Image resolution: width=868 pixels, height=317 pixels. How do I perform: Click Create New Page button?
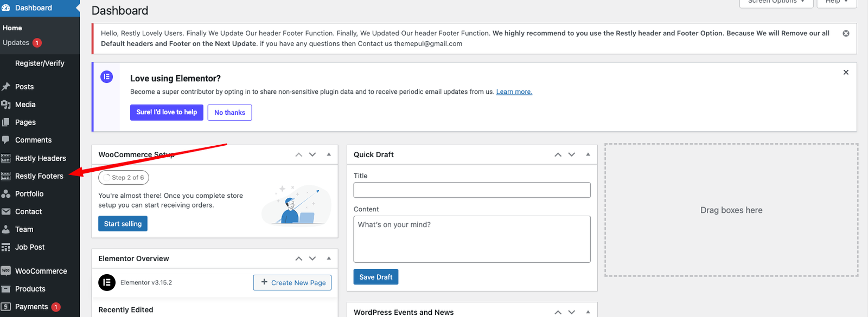coord(292,283)
